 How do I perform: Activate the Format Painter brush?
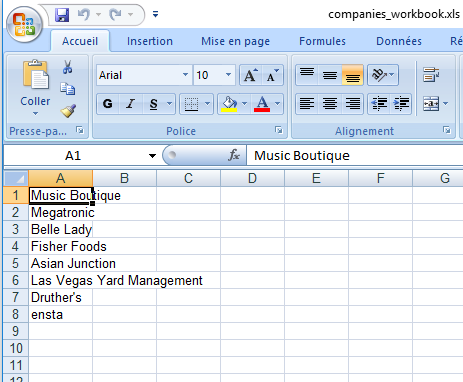(68, 111)
